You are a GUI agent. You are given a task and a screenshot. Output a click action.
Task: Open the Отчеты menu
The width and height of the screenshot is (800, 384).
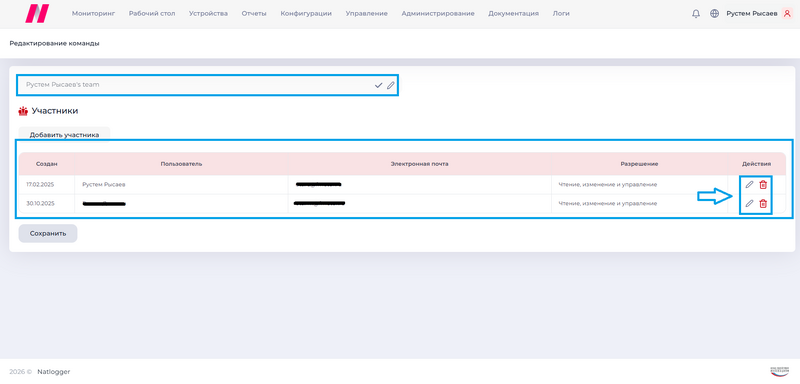pyautogui.click(x=254, y=14)
